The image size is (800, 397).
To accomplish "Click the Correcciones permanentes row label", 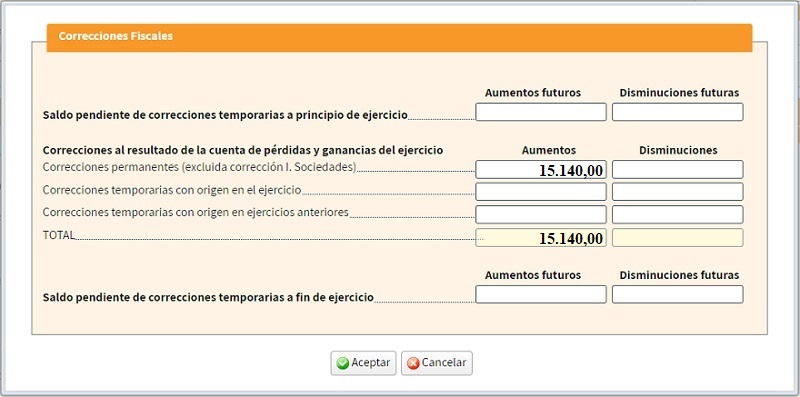I will [x=199, y=167].
